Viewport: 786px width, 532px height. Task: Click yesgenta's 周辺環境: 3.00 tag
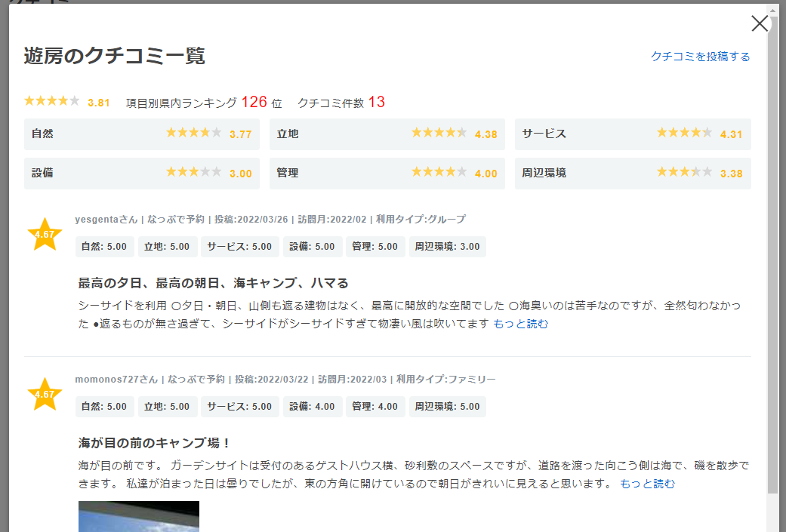[x=447, y=247]
